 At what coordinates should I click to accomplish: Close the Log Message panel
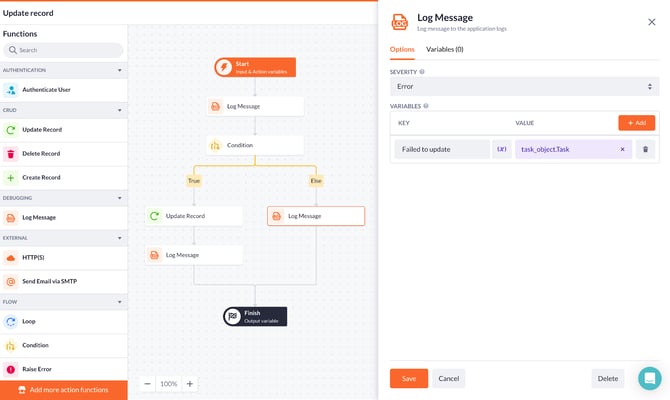tap(652, 22)
